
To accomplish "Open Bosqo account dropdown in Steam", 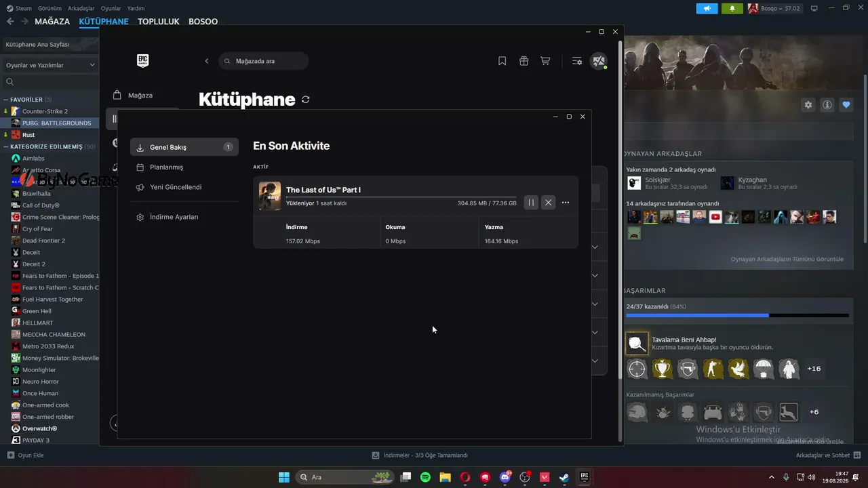I will click(x=774, y=9).
